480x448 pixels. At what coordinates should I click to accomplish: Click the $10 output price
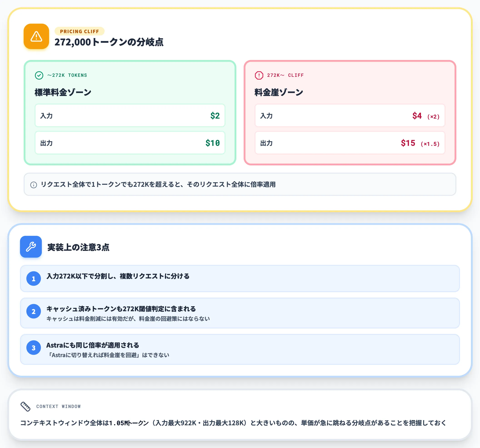(212, 143)
